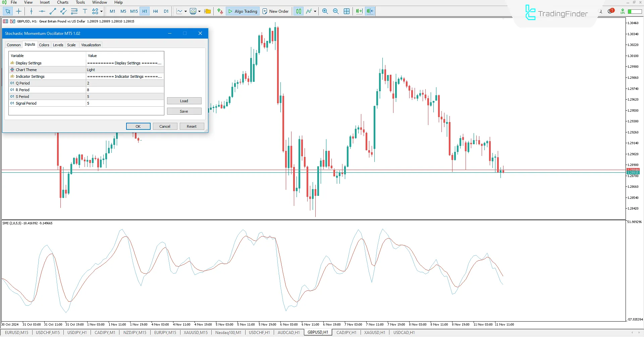Image resolution: width=644 pixels, height=337 pixels.
Task: Activate the vertical line tool
Action: (x=31, y=11)
